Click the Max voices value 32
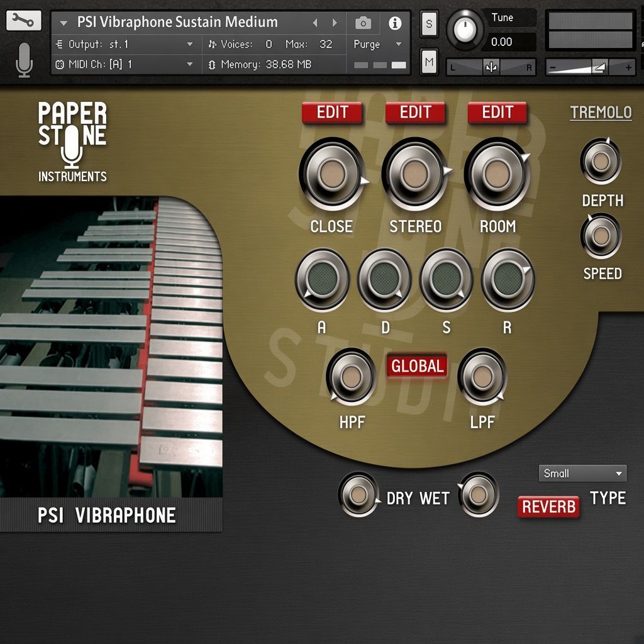Screen dimensions: 644x644 coord(326,44)
